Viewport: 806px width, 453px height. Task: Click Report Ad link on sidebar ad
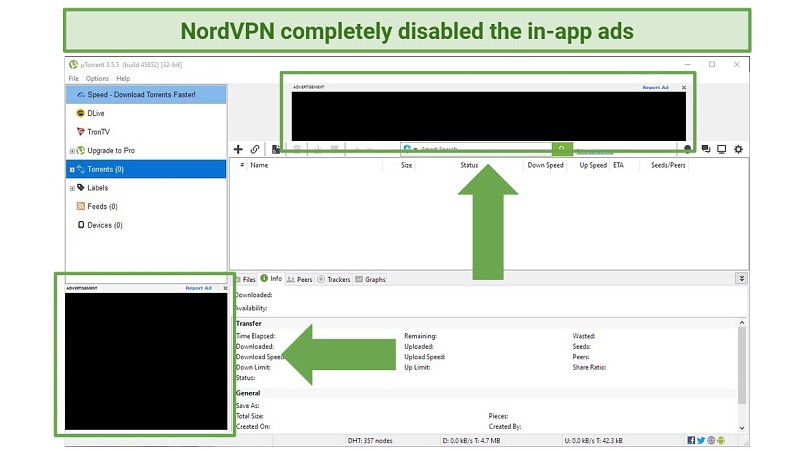tap(198, 288)
